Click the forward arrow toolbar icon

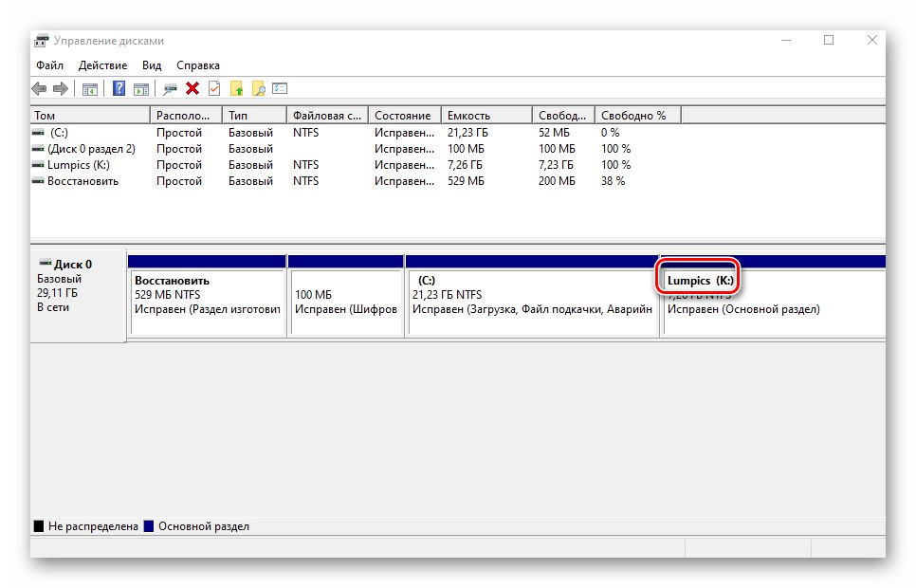(60, 89)
